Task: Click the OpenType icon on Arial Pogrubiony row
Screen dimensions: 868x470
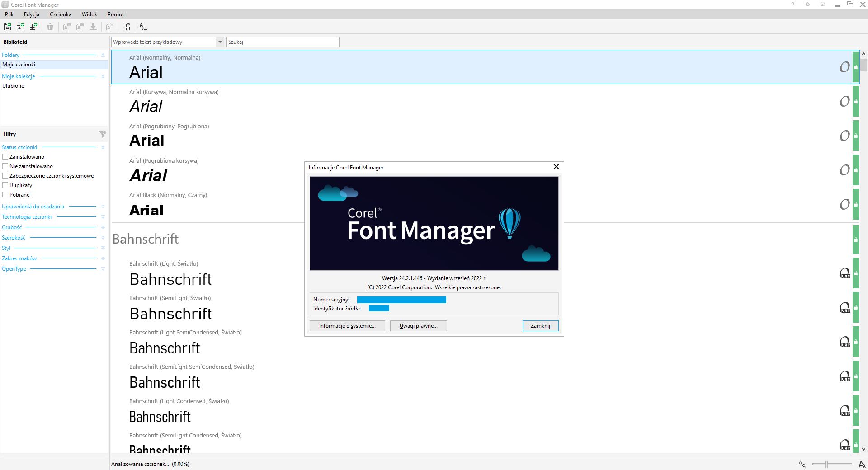Action: pos(844,136)
